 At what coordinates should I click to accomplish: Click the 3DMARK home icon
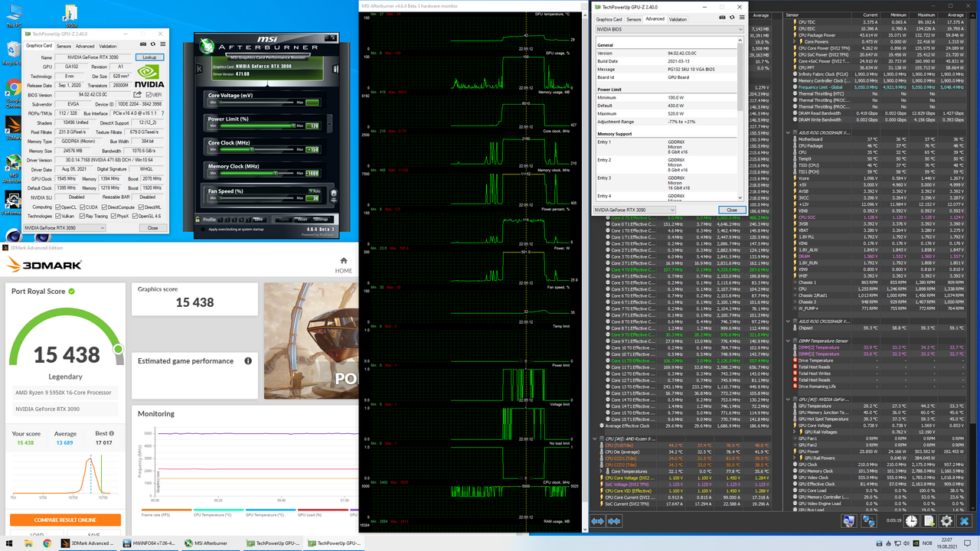(x=343, y=261)
